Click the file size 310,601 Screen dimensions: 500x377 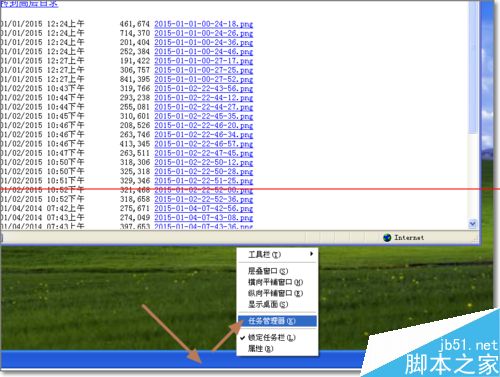[135, 116]
